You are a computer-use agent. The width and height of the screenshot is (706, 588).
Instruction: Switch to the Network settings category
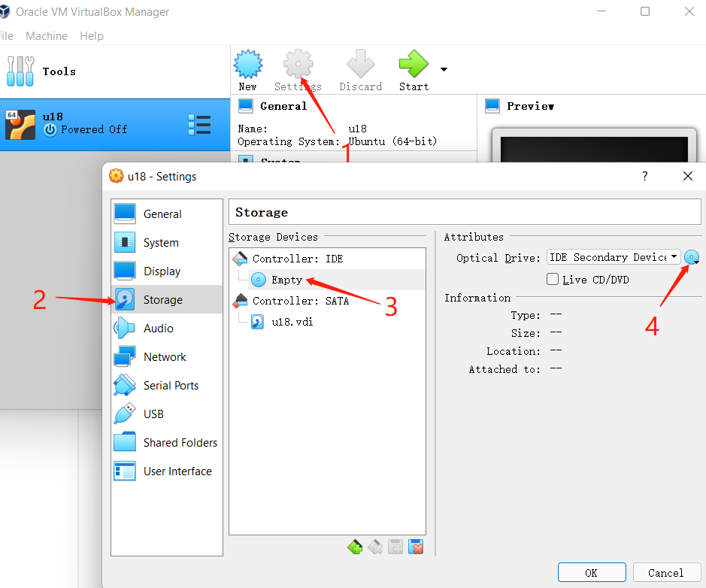(x=165, y=357)
